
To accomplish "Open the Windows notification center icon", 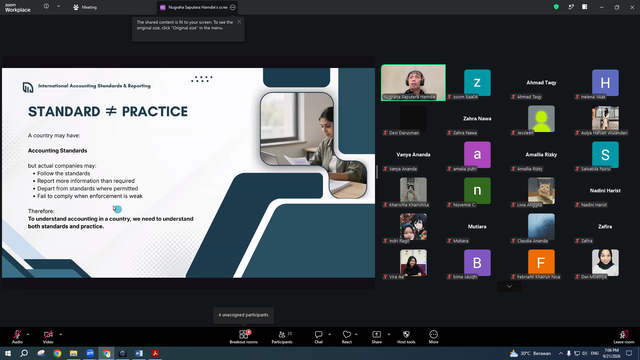I will [629, 353].
